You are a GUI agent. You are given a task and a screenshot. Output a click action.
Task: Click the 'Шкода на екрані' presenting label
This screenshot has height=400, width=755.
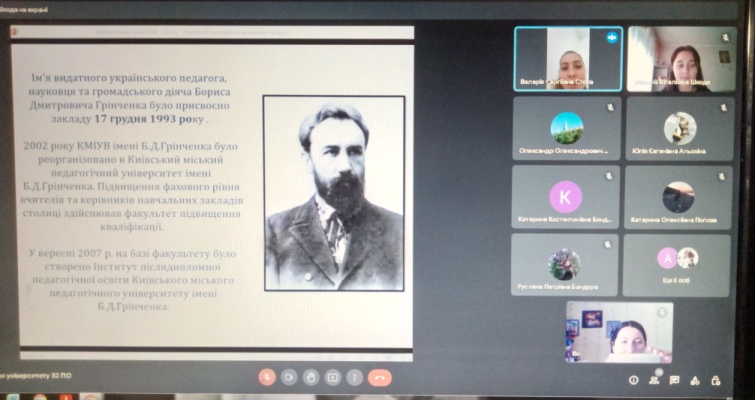point(24,10)
